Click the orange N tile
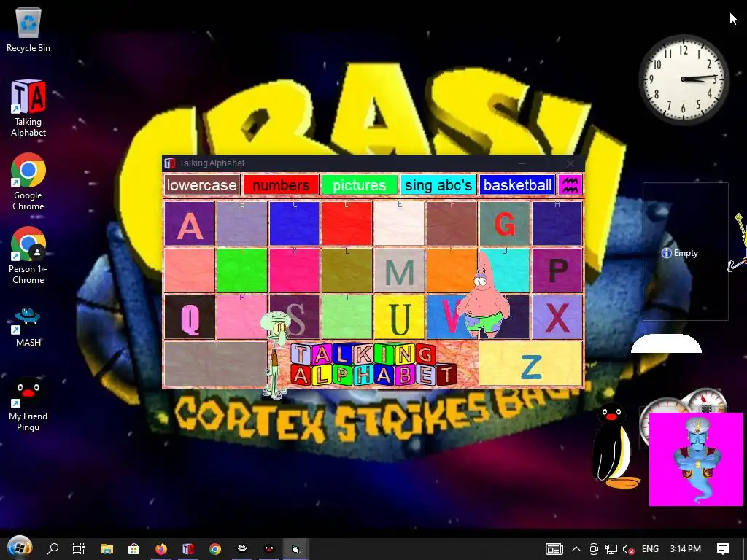747x560 pixels. (452, 270)
